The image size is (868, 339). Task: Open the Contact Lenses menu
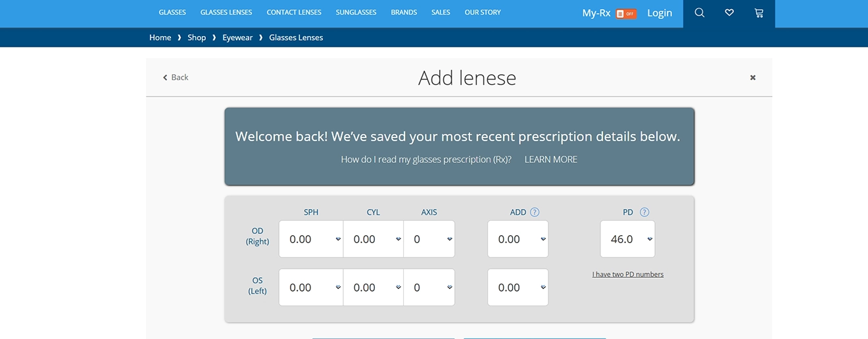294,12
